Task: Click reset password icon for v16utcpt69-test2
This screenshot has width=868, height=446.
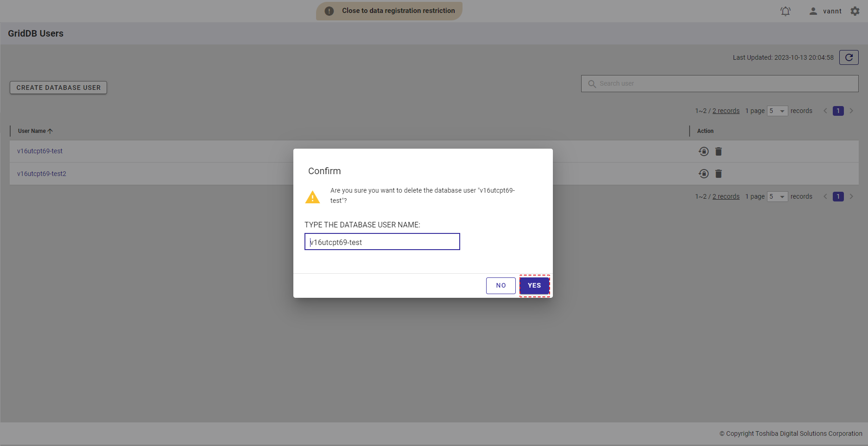Action: pyautogui.click(x=703, y=174)
